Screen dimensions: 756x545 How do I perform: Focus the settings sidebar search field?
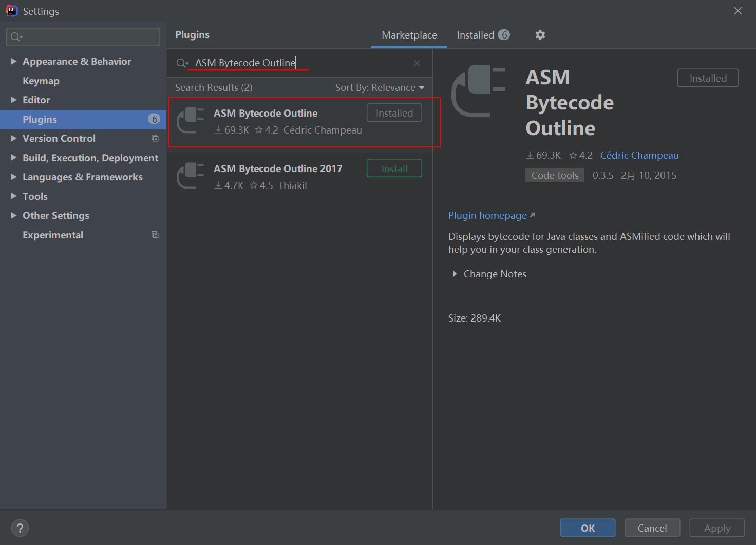tap(83, 37)
